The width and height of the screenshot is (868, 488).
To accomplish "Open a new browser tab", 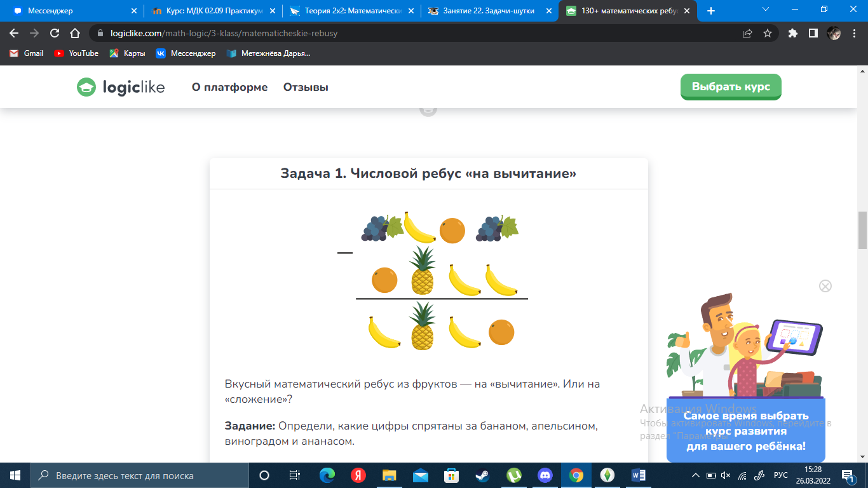I will point(711,11).
